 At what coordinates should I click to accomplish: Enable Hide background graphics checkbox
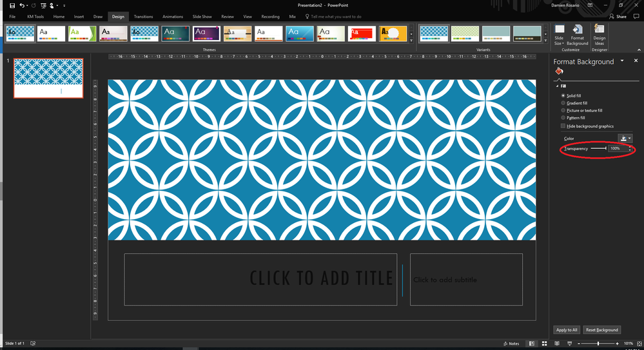click(x=563, y=126)
